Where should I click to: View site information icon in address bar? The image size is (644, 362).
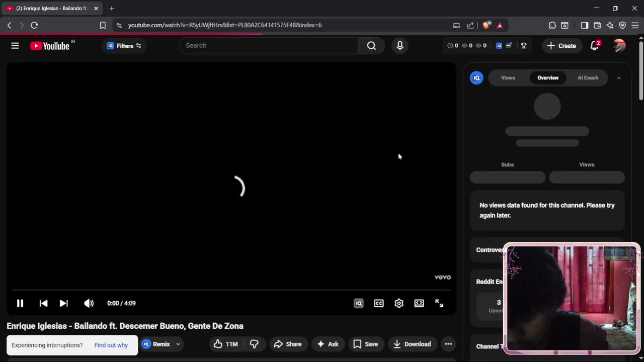click(119, 25)
